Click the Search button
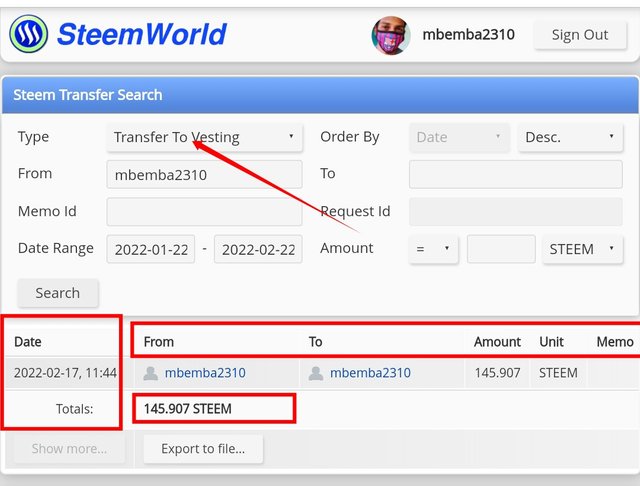Image resolution: width=640 pixels, height=486 pixels. tap(58, 293)
